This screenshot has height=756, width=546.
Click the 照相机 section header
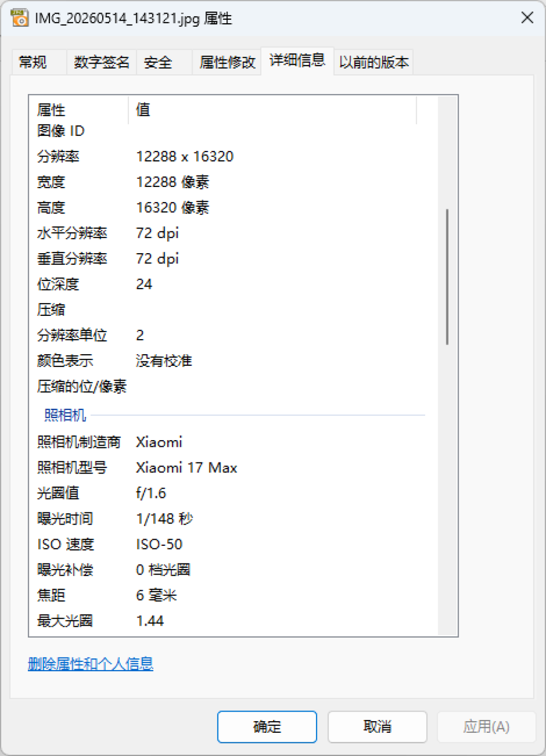[65, 415]
